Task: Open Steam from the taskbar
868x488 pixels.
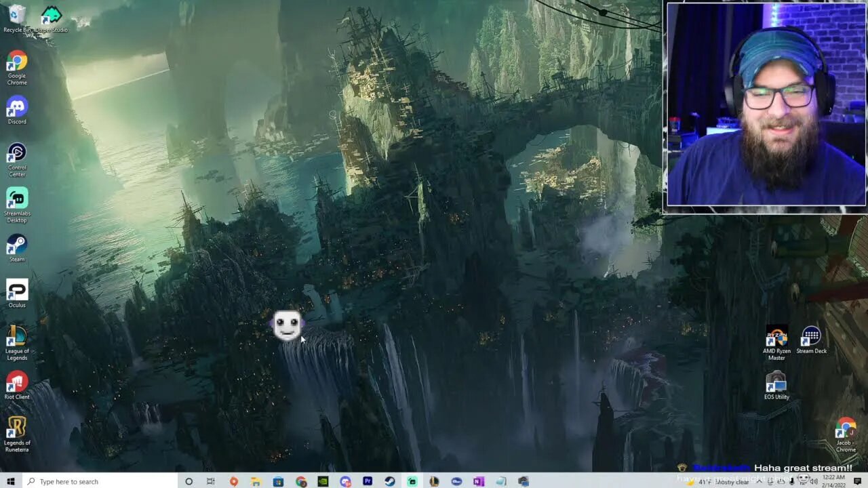Action: pyautogui.click(x=390, y=481)
